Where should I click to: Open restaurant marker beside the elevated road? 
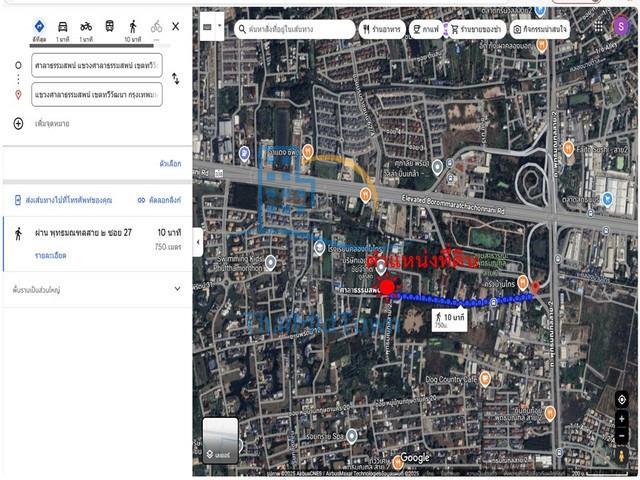click(365, 196)
